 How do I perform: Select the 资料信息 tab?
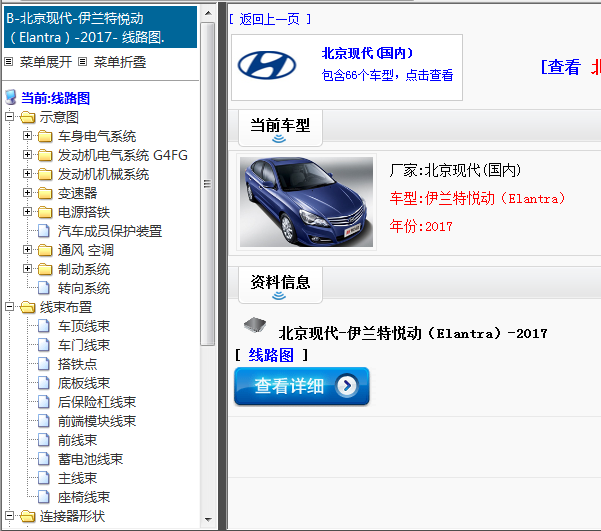(x=280, y=284)
